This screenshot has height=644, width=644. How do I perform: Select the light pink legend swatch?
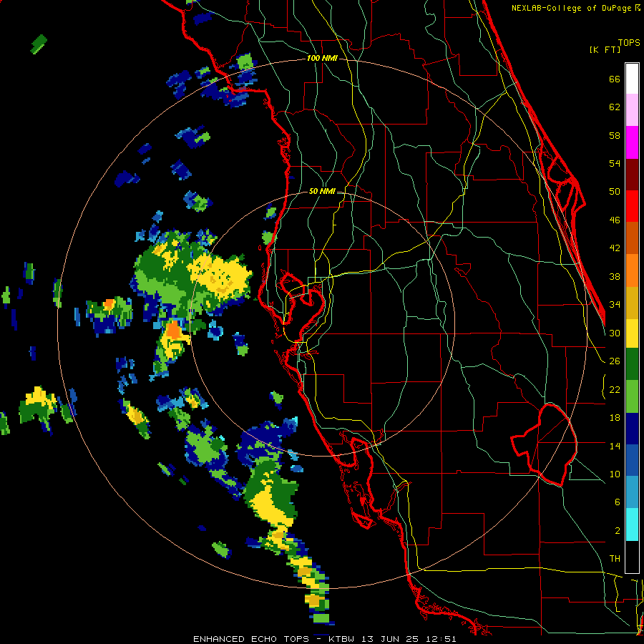(632, 110)
